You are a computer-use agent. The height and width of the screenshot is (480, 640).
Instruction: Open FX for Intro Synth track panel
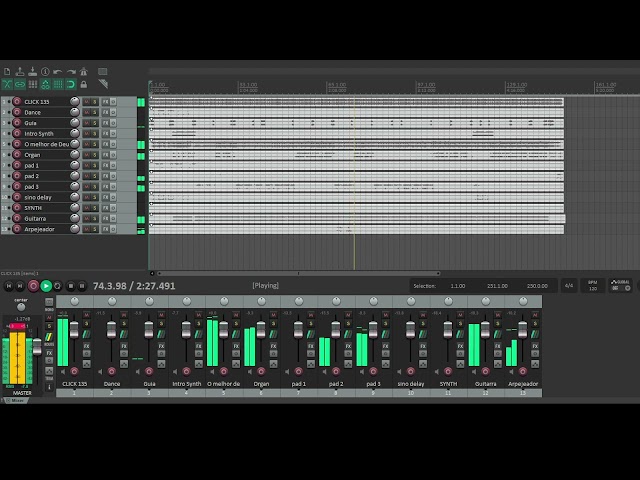tap(105, 133)
